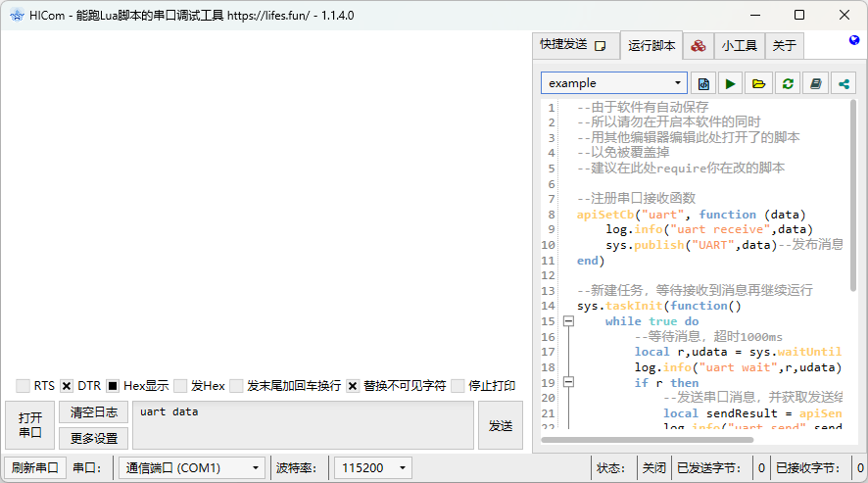Open the 小工具 tab
The width and height of the screenshot is (868, 483).
pyautogui.click(x=739, y=45)
